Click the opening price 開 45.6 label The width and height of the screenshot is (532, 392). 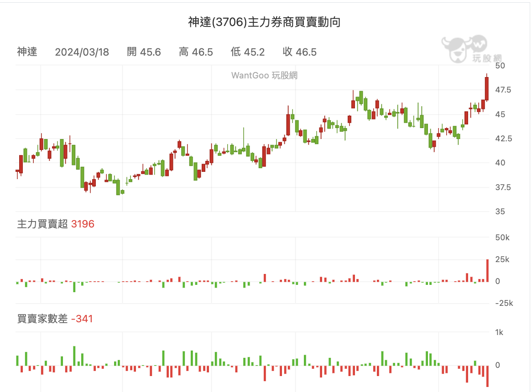[144, 52]
